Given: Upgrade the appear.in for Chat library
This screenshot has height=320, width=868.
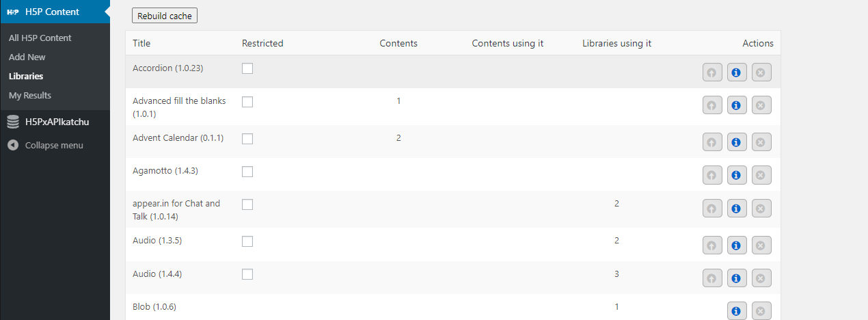Looking at the screenshot, I should pos(712,209).
